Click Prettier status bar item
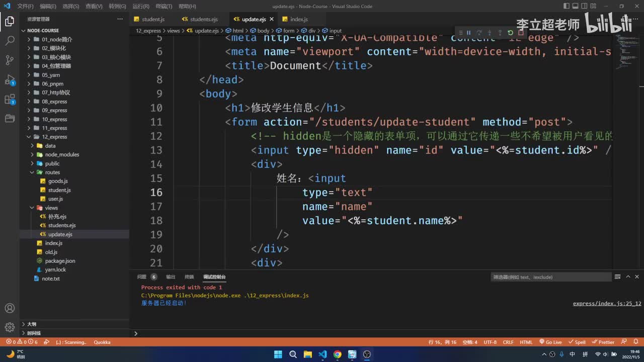644x362 pixels. pyautogui.click(x=603, y=342)
